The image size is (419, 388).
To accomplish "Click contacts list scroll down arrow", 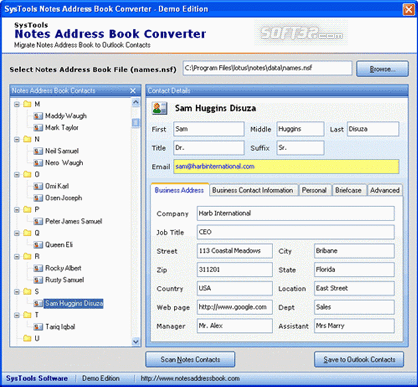I will point(136,341).
